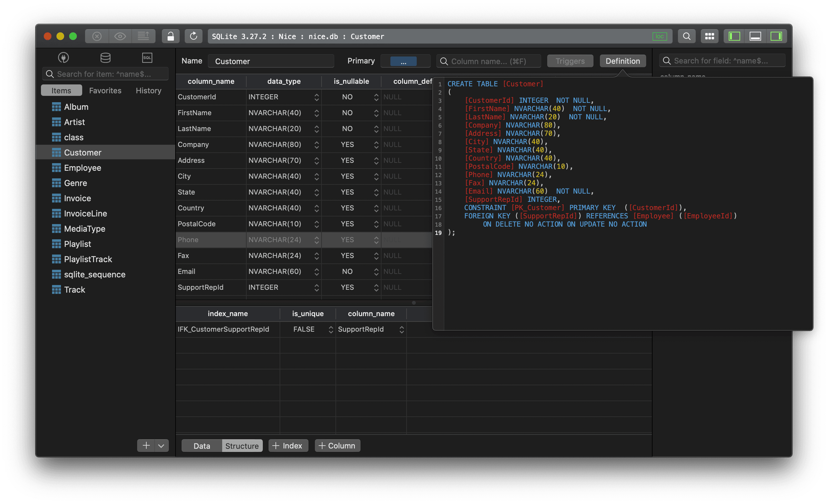This screenshot has width=836, height=504.
Task: Select the sqlite_sequence table icon
Action: pyautogui.click(x=56, y=275)
